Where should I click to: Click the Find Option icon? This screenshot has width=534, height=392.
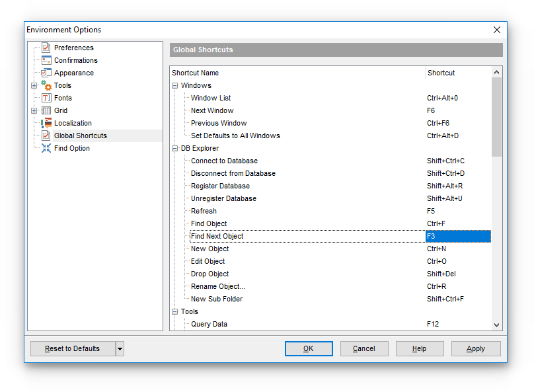46,148
